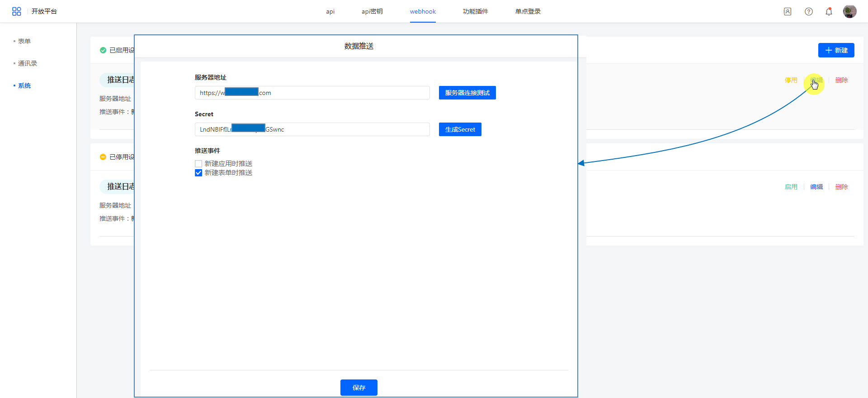Enable 新建应用时推送 checkbox
This screenshot has height=398, width=868.
pyautogui.click(x=198, y=164)
